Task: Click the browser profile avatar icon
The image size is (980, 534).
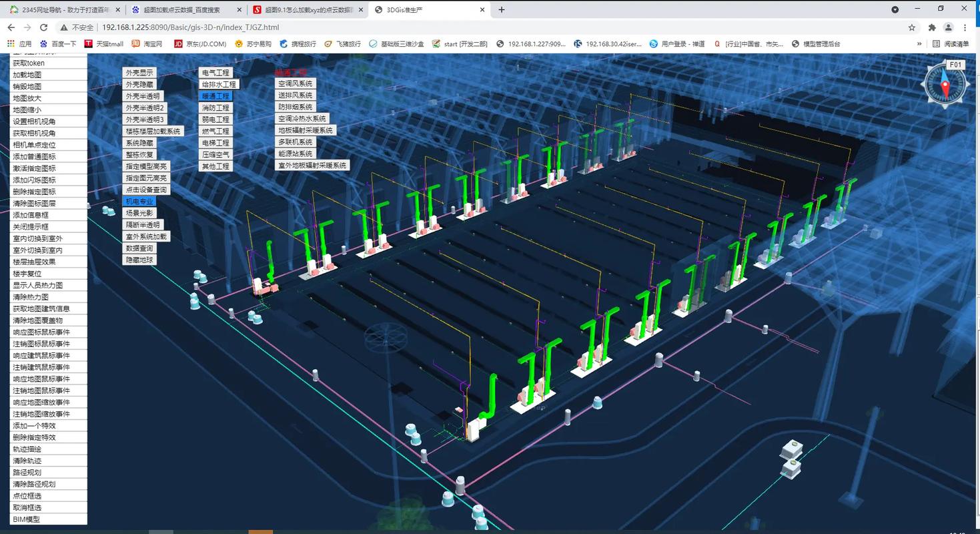Action: (948, 27)
